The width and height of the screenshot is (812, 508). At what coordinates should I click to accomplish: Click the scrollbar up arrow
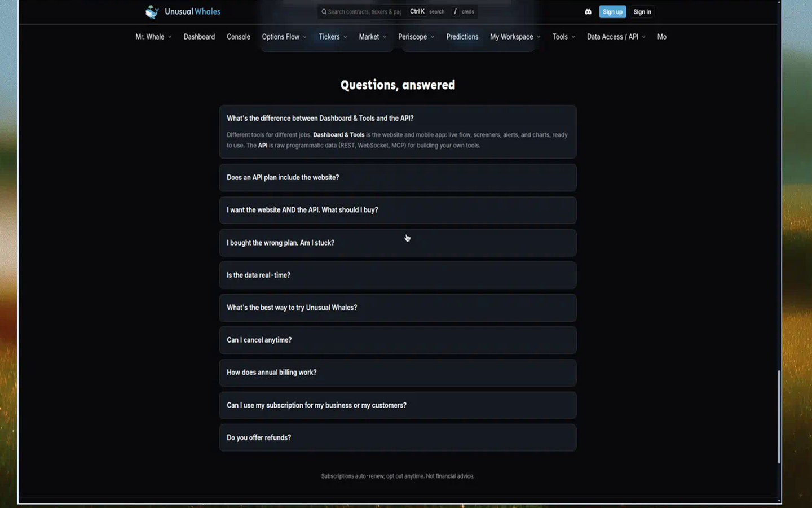tap(779, 3)
